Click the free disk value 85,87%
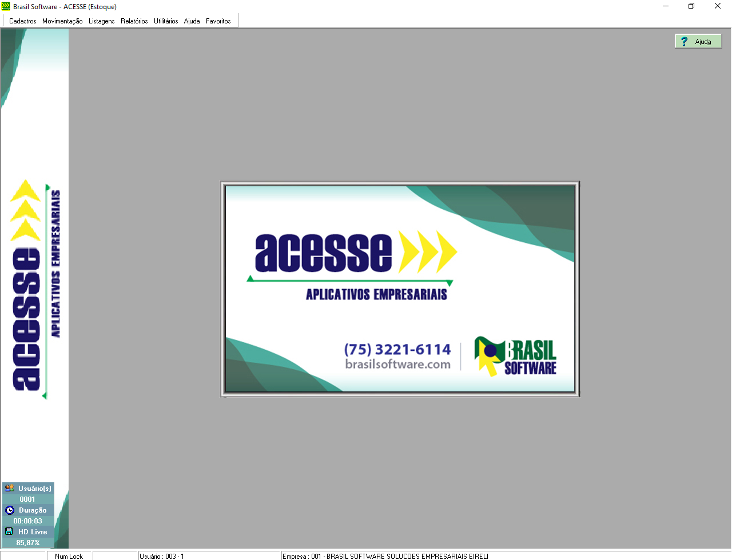The image size is (732, 560). click(28, 543)
